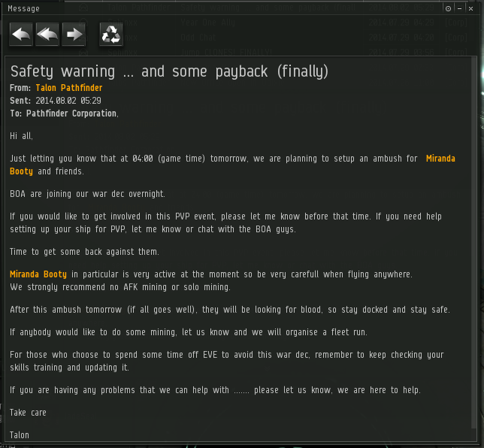Minimize the Message window
The width and height of the screenshot is (484, 448).
click(459, 8)
